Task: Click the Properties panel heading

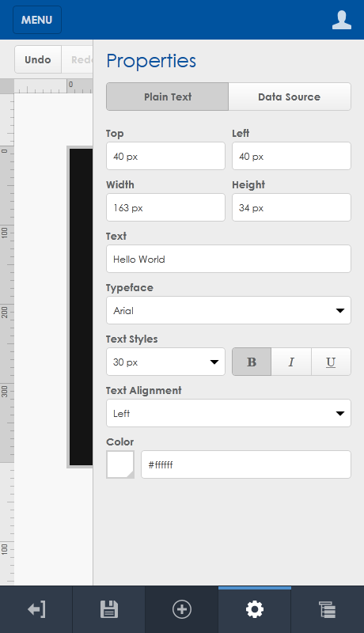Action: tap(151, 62)
